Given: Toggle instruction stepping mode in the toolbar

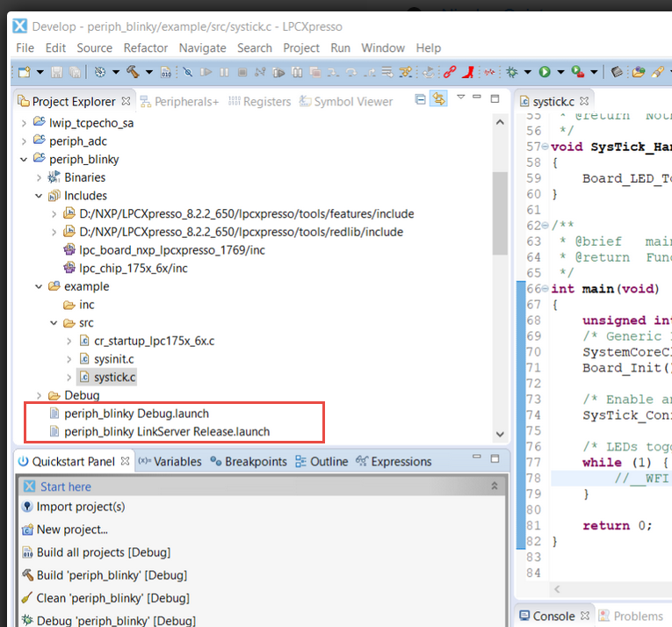Looking at the screenshot, I should pos(406,72).
